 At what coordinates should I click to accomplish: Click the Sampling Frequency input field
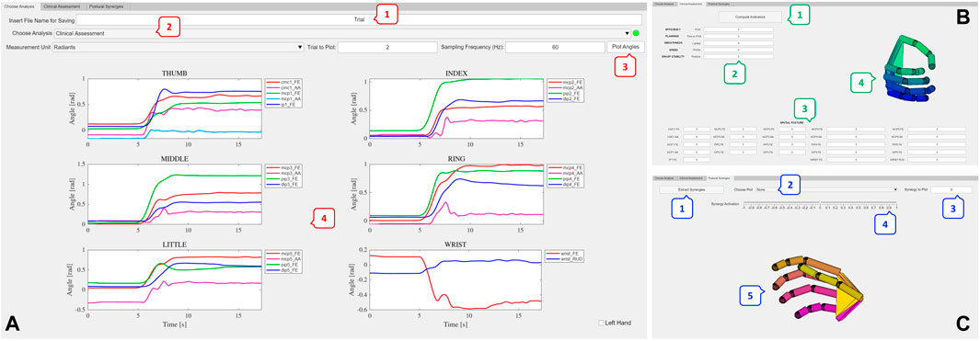(x=555, y=47)
